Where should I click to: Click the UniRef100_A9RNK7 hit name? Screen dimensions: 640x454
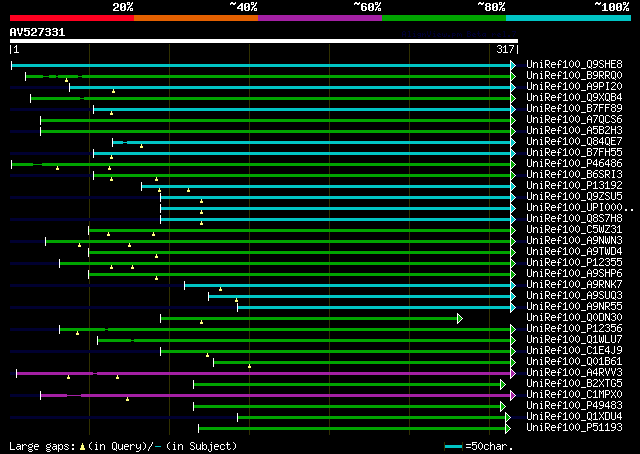(x=574, y=285)
